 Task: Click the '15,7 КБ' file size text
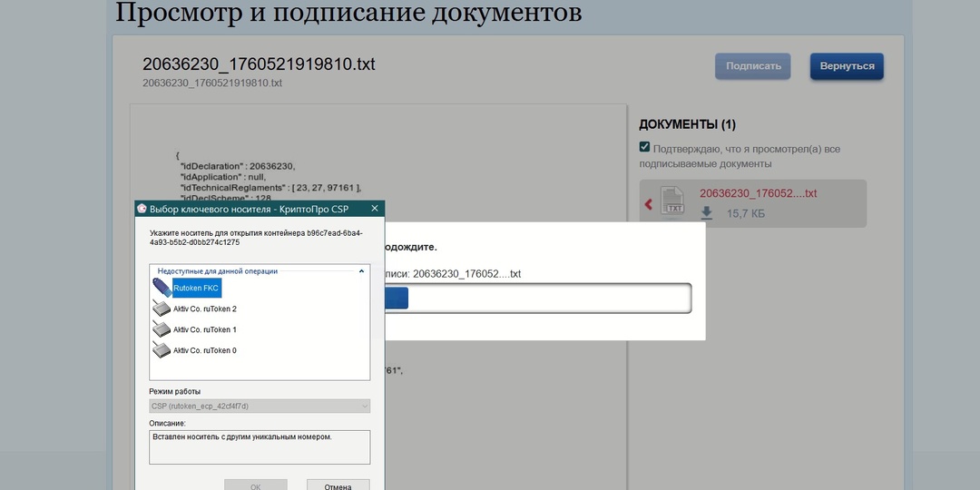pos(746,214)
